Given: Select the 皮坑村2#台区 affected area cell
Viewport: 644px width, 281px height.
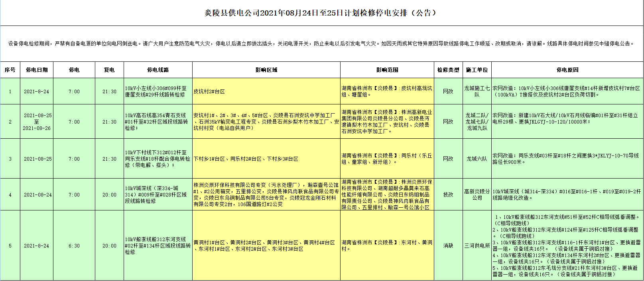Looking at the screenshot, I should 209,91.
